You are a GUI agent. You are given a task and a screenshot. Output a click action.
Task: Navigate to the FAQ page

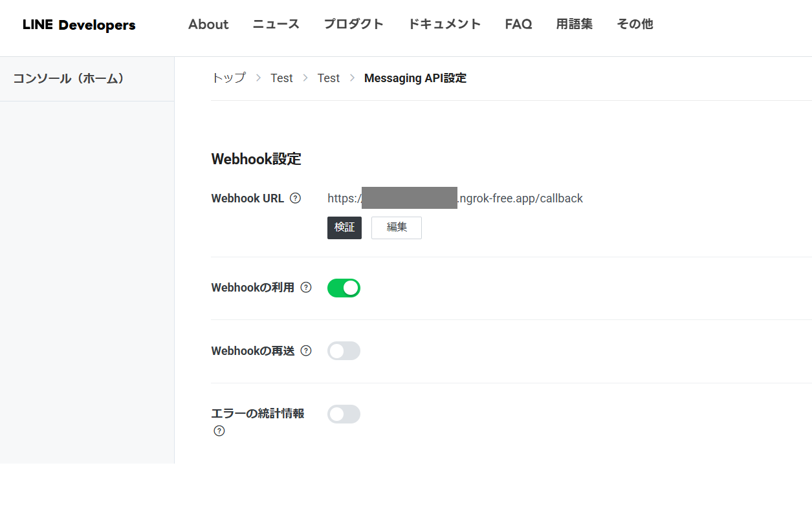[518, 24]
